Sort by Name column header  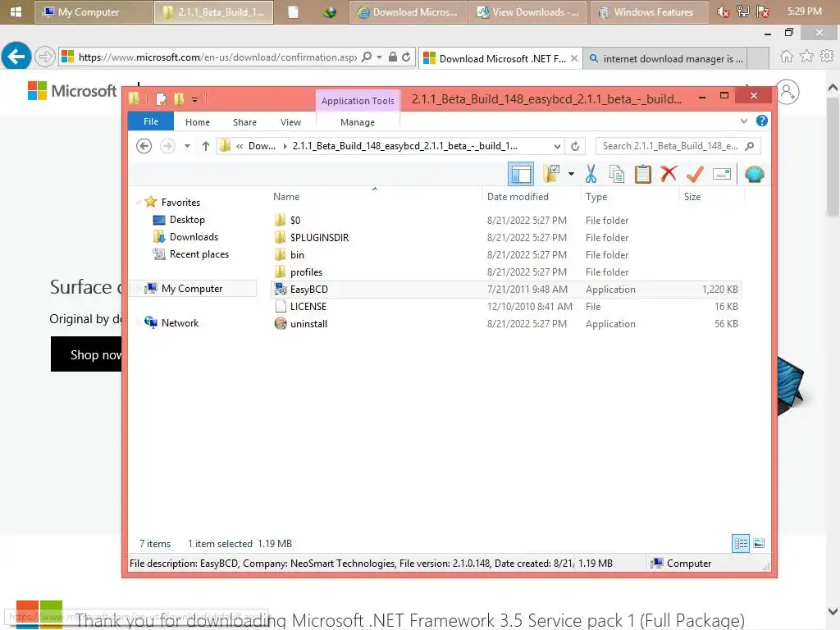tap(375, 197)
